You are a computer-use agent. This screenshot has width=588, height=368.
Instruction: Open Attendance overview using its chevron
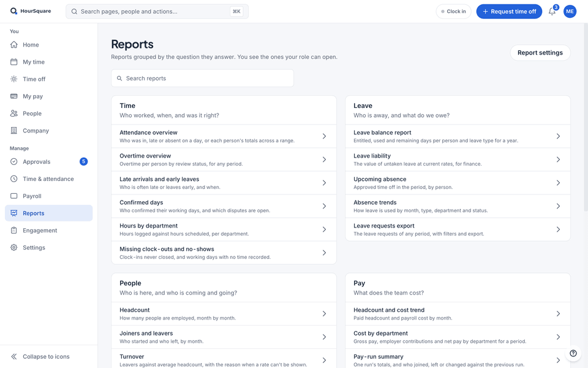click(x=325, y=136)
